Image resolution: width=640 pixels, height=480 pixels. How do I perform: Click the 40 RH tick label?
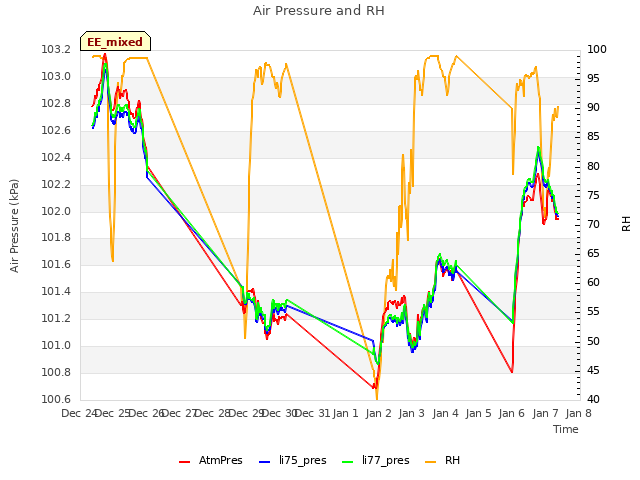(x=593, y=400)
